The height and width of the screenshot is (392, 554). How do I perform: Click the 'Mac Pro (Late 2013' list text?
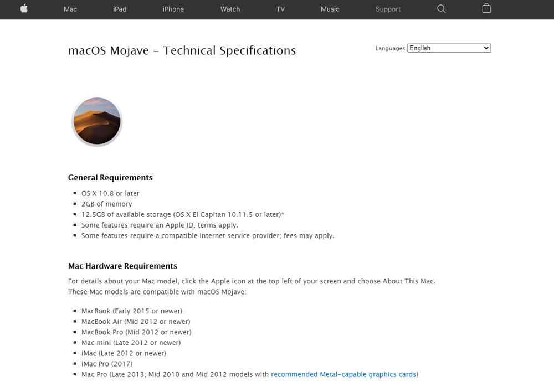(x=250, y=374)
